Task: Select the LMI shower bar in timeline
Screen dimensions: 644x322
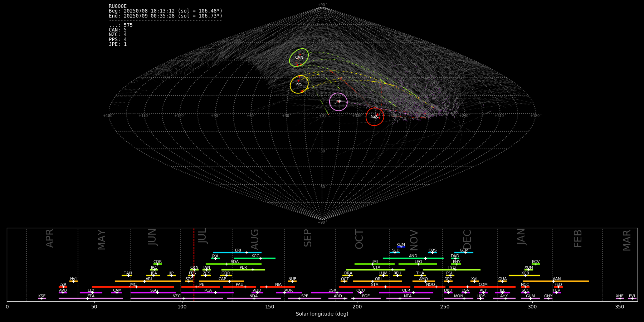Action: (x=375, y=264)
